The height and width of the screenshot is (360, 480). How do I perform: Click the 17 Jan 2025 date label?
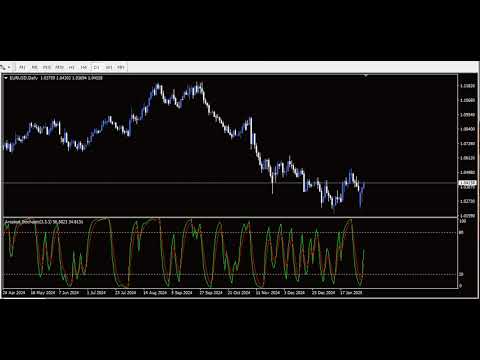click(351, 293)
